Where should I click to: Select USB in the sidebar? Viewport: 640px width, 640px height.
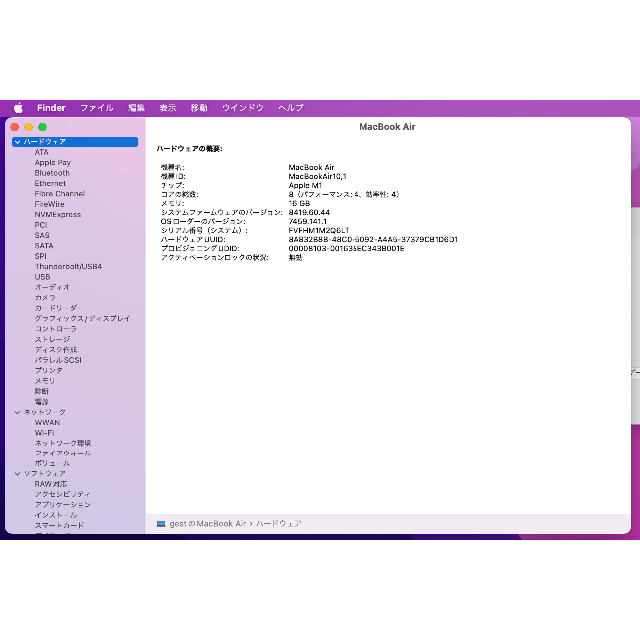click(42, 277)
